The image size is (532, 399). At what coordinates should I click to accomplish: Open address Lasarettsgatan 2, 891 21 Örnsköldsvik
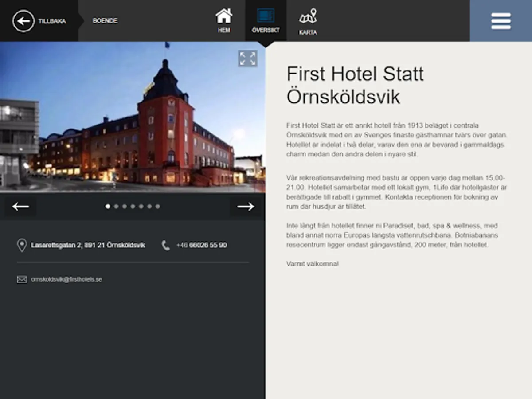(88, 245)
